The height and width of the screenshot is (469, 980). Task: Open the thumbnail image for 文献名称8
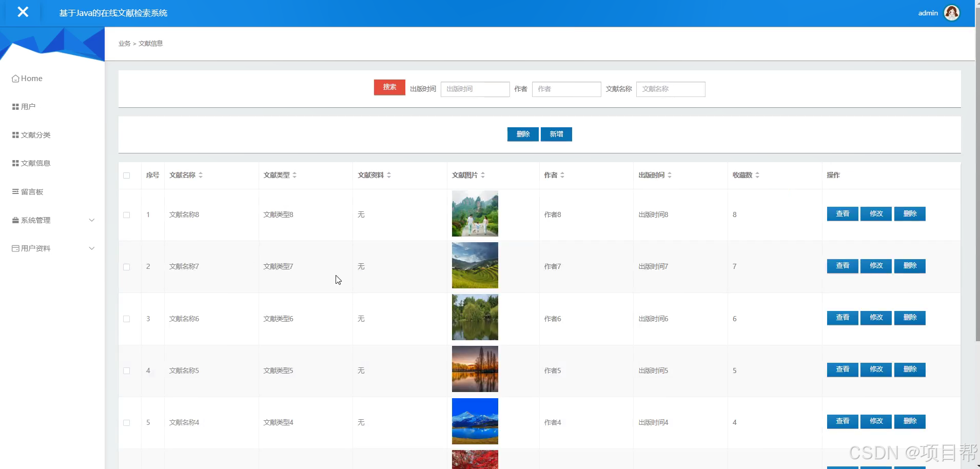tap(475, 213)
